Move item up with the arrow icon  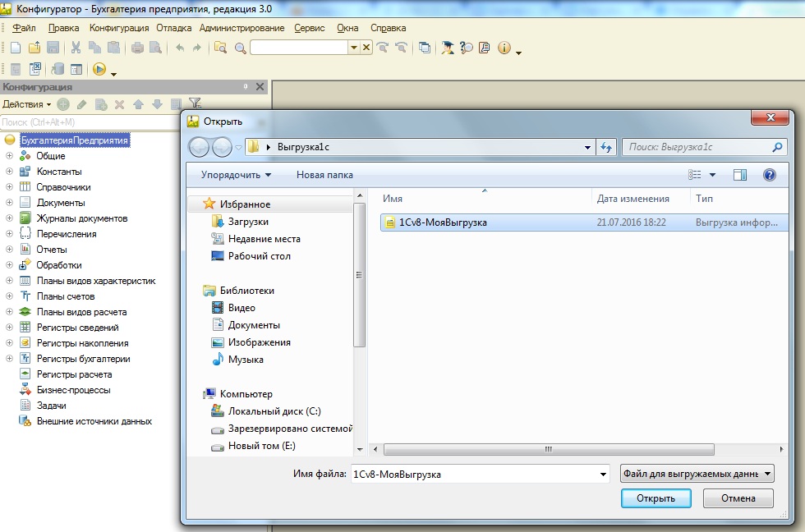click(139, 104)
